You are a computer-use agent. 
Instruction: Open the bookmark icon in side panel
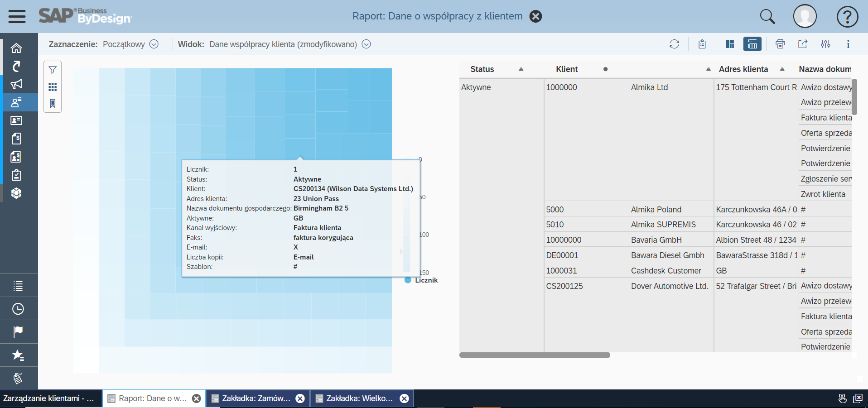[53, 104]
